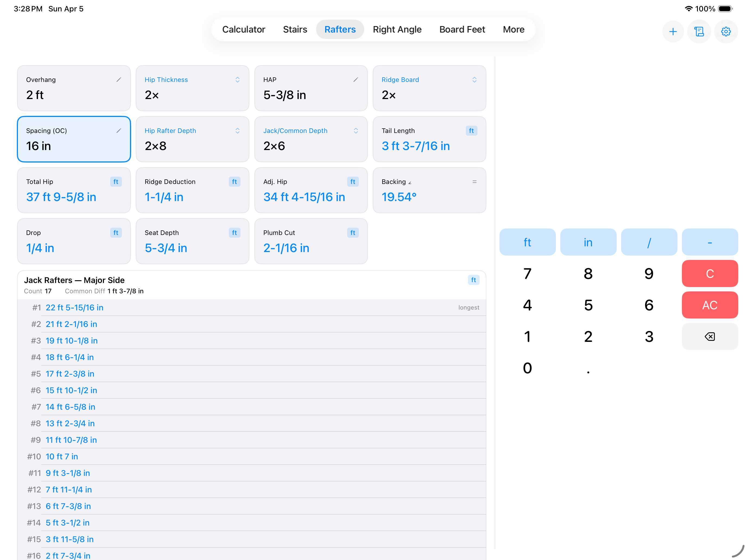This screenshot has width=747, height=560.
Task: Tap the equals icon on the Backing card
Action: 474,182
